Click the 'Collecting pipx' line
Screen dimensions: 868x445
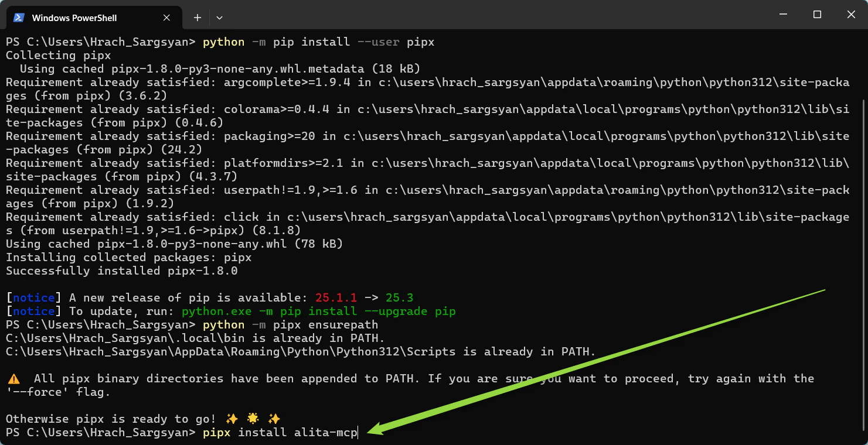point(59,55)
